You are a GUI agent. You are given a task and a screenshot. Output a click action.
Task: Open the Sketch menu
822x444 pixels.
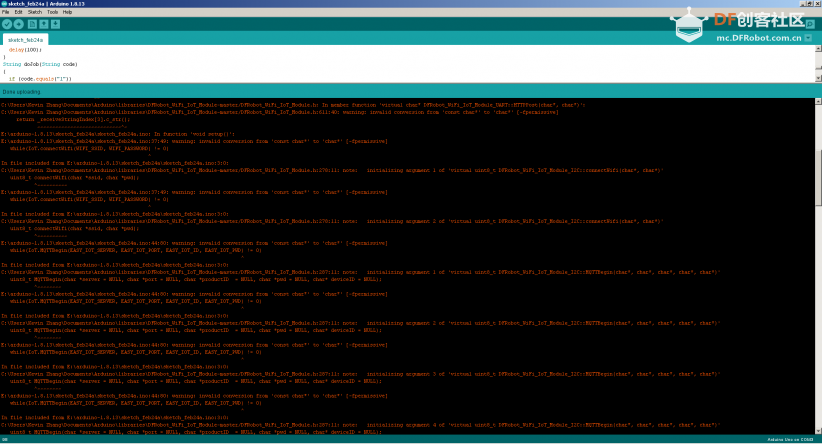[x=35, y=12]
